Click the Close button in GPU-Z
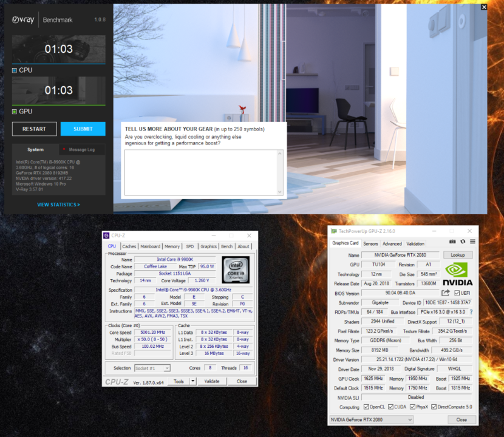The image size is (504, 437). click(461, 419)
